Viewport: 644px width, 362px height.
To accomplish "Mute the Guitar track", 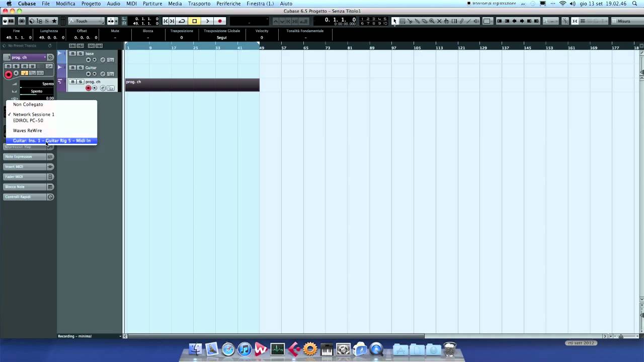I will point(72,68).
